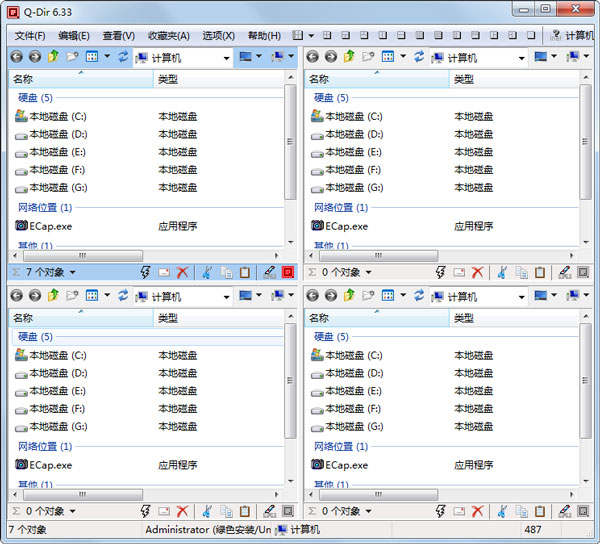Open the address dropdown in top-left pane

pyautogui.click(x=227, y=58)
